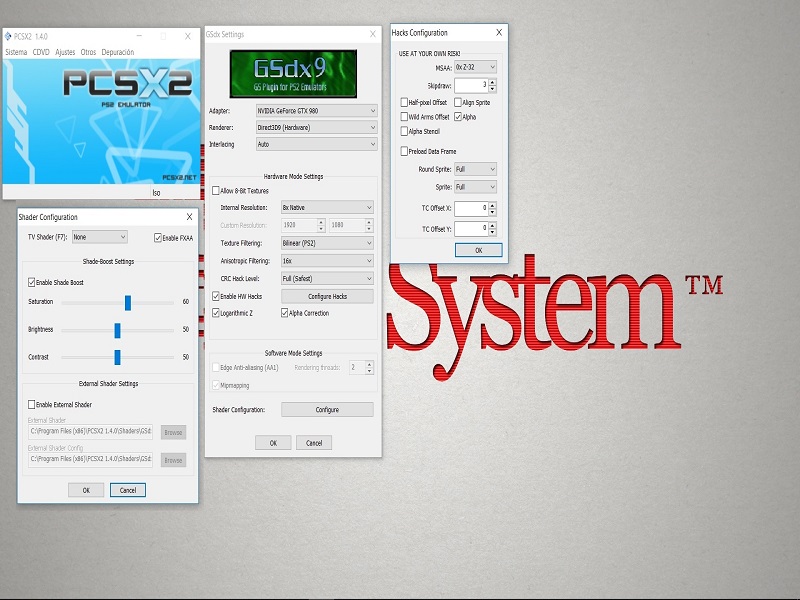The width and height of the screenshot is (800, 600).
Task: Click the Contrast slider handle
Action: pos(117,357)
